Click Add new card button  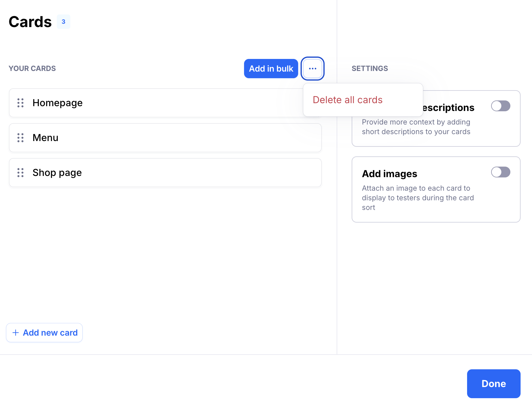coord(44,333)
